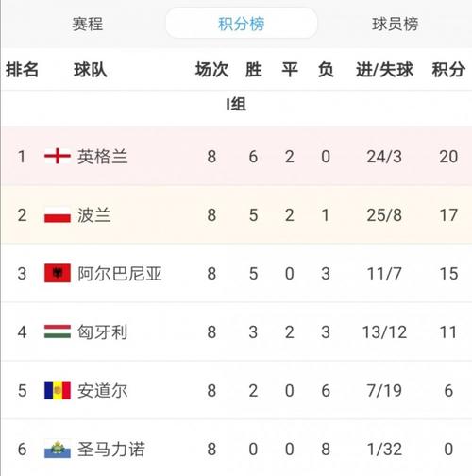Click England's 24/3 goals value
Image resolution: width=472 pixels, height=476 pixels.
[x=384, y=157]
